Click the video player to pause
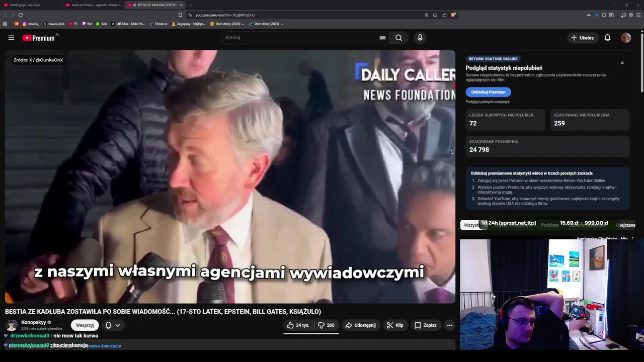Screen dimensions: 644x362 coord(230,177)
